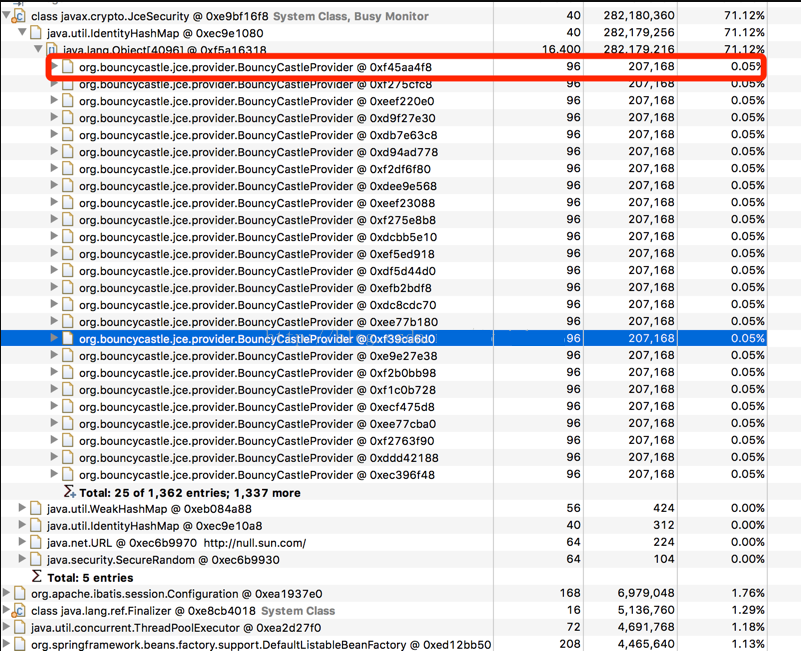Expand BouncyCastleProvider @ 0xeef23088 entry
Screen dimensions: 801x651
click(x=54, y=202)
